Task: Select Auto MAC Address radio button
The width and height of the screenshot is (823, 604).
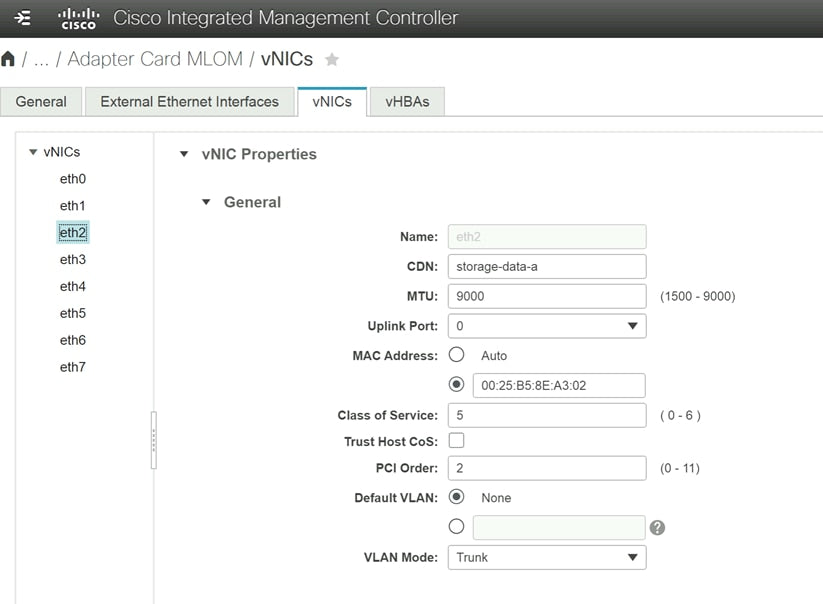Action: 457,355
